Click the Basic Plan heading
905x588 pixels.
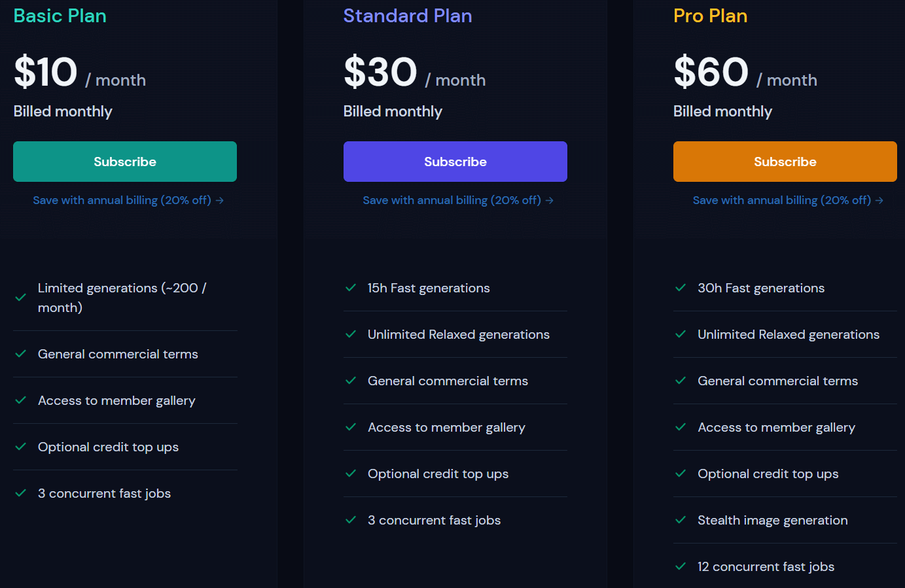pyautogui.click(x=60, y=16)
